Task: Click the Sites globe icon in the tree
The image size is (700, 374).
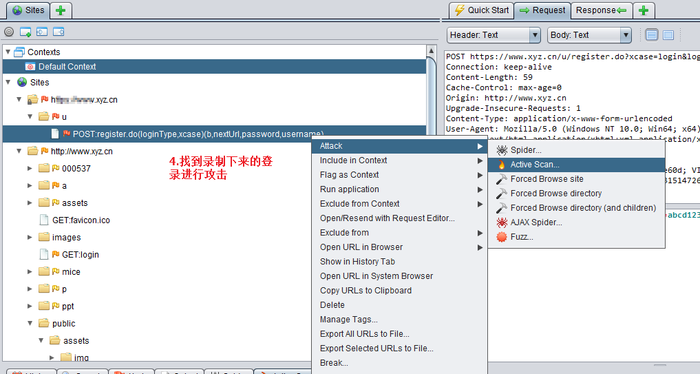Action: point(22,82)
